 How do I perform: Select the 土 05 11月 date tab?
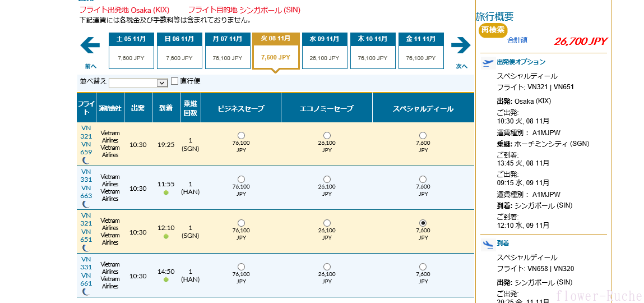tap(131, 50)
